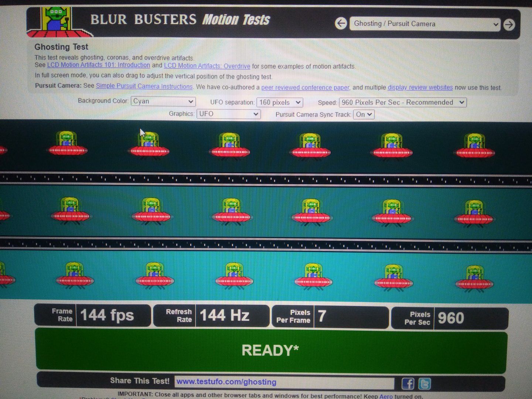Expand the UFO separation dropdown
The width and height of the screenshot is (532, 399).
click(x=280, y=102)
